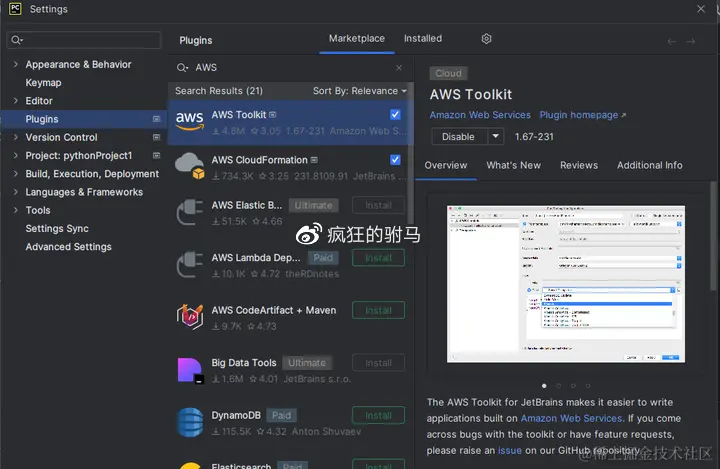Screen dimensions: 720x469
Task: Select the first screenshot carousel dot
Action: (544, 386)
